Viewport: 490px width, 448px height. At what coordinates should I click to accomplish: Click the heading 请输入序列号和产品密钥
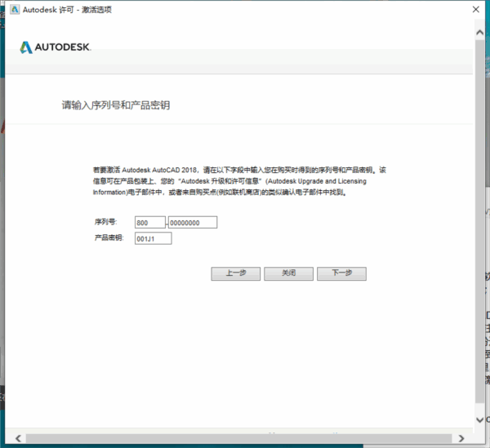click(116, 105)
